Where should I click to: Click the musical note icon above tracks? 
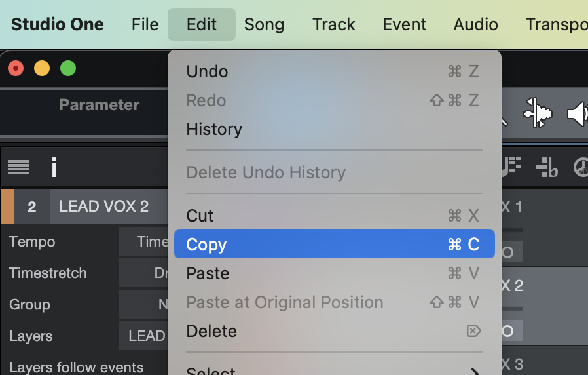(x=511, y=168)
